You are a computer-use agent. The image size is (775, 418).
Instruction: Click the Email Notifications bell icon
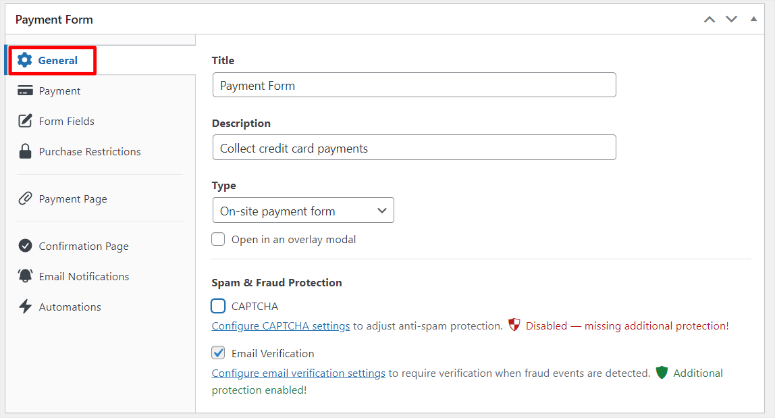[25, 276]
